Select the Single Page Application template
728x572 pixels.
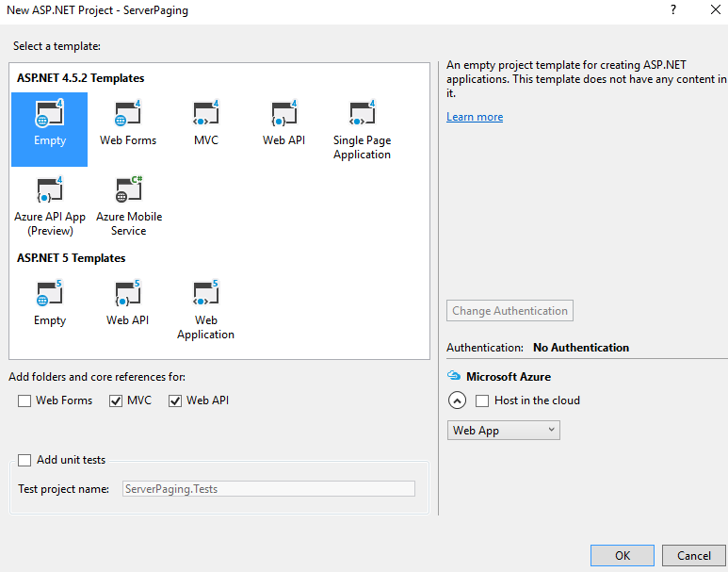(x=362, y=116)
